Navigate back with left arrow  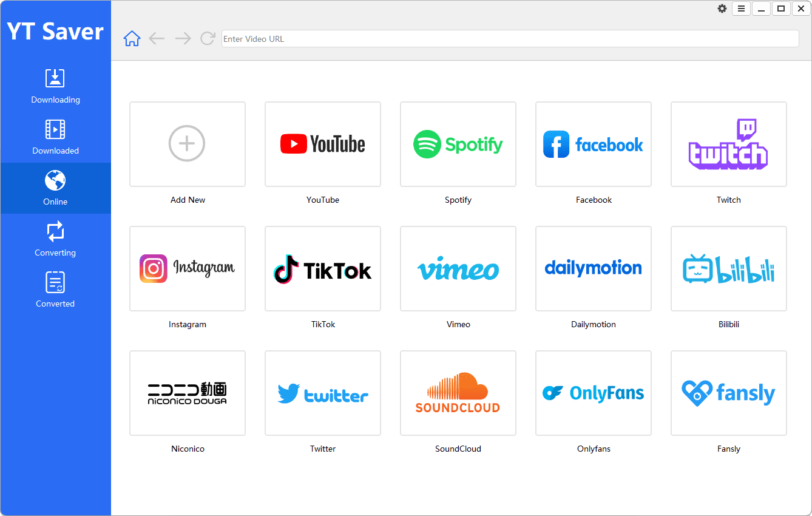[x=157, y=39]
